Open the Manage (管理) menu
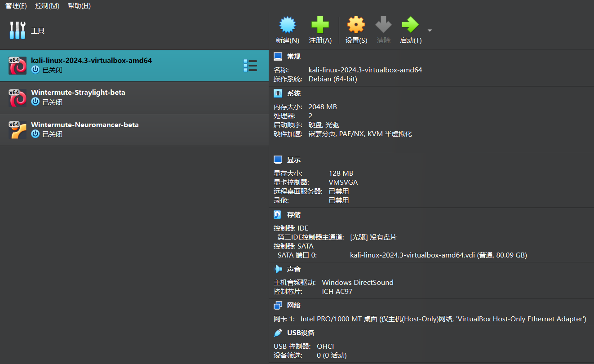The height and width of the screenshot is (364, 594). (16, 6)
